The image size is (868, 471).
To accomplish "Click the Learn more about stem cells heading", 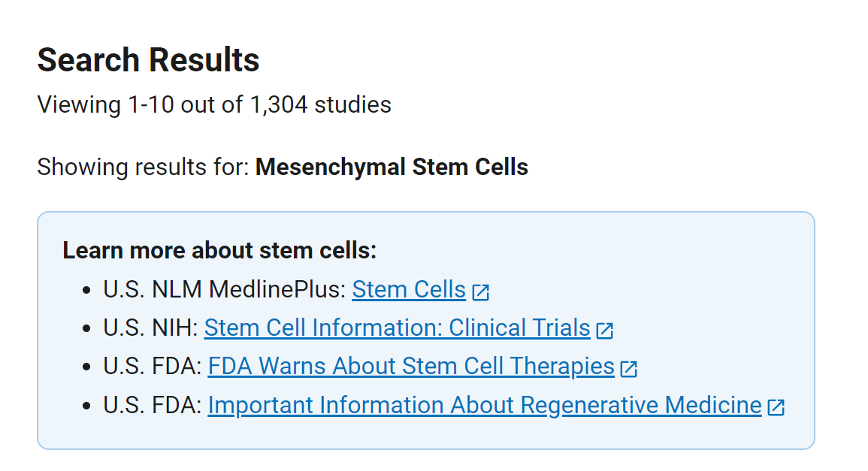I will click(x=219, y=250).
